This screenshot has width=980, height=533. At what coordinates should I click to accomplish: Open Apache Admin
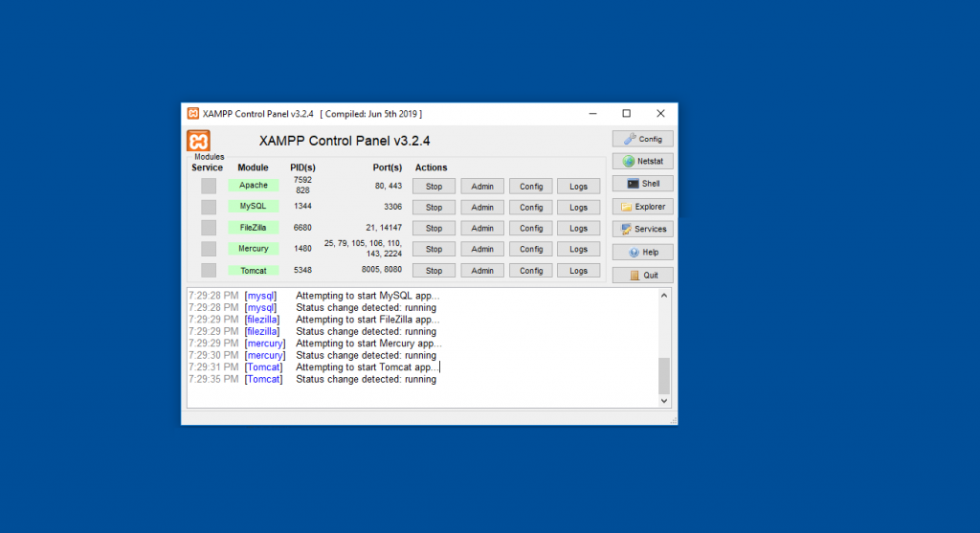[482, 187]
